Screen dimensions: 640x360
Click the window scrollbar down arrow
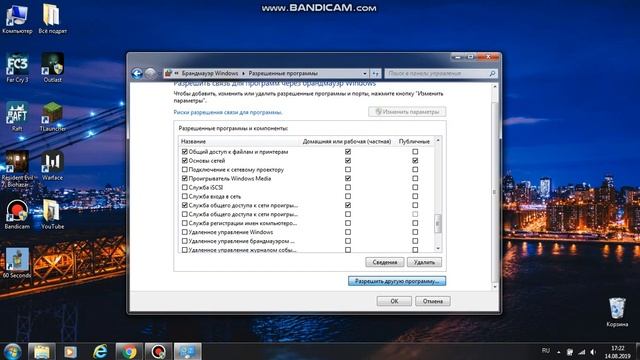coord(495,287)
